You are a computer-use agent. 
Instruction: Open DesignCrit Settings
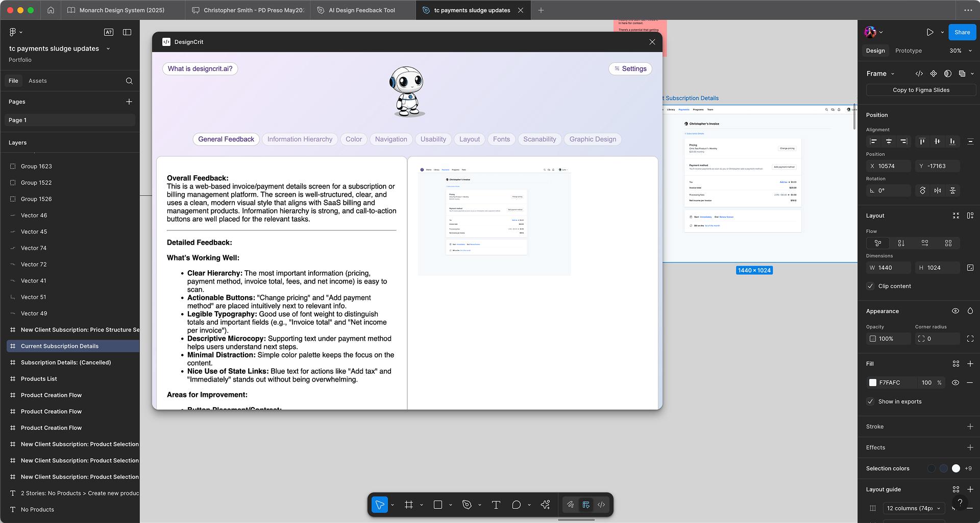pyautogui.click(x=630, y=68)
